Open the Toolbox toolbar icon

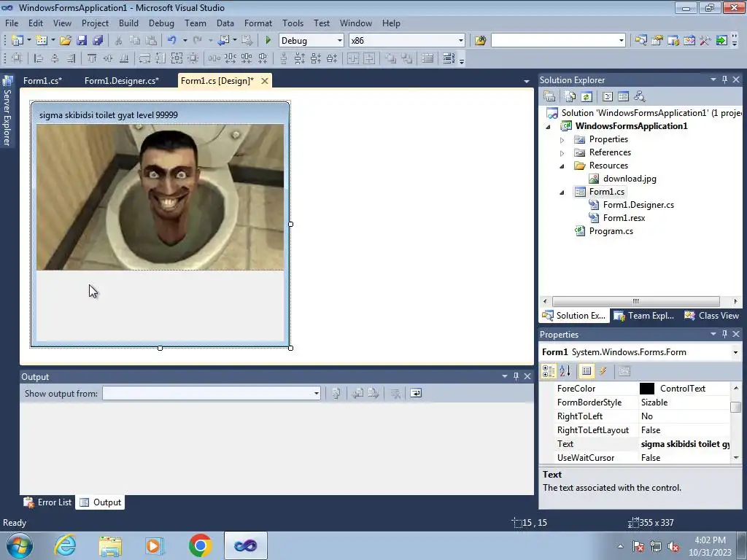[705, 41]
